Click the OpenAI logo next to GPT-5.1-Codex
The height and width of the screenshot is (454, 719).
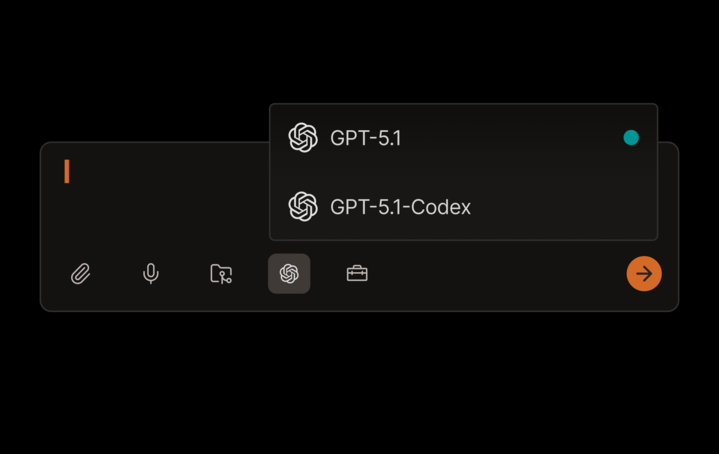click(303, 207)
